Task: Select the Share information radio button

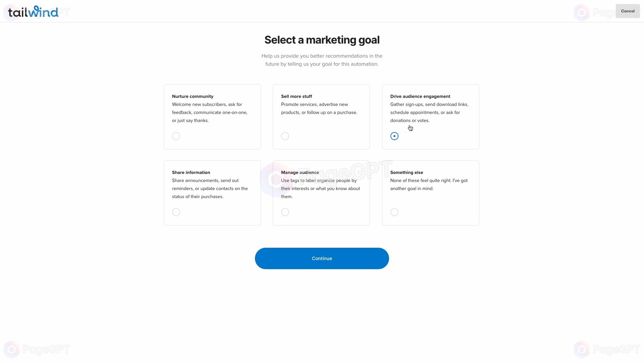Action: coord(176,212)
